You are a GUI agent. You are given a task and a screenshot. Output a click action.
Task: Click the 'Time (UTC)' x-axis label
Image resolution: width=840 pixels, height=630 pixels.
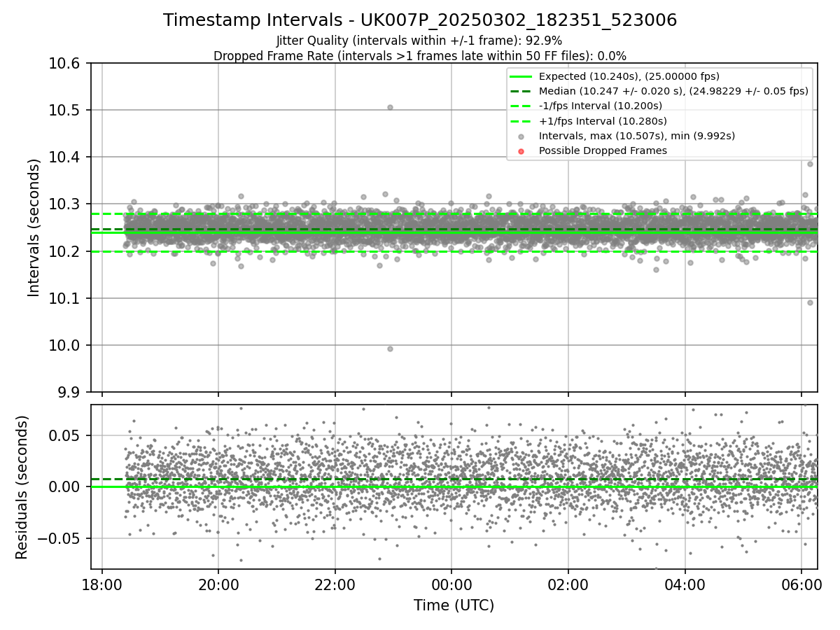click(454, 605)
